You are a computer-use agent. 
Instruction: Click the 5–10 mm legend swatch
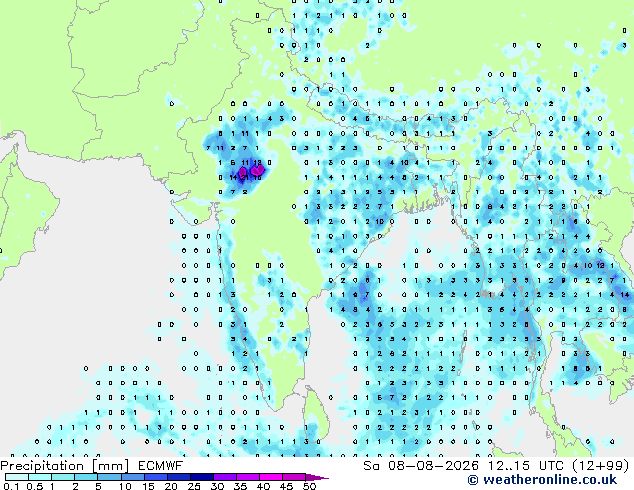pyautogui.click(x=109, y=477)
